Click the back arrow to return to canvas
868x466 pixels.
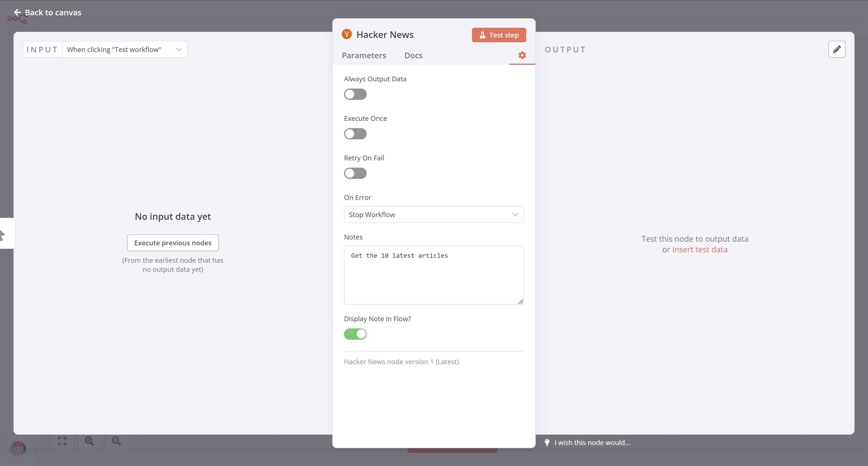[18, 12]
